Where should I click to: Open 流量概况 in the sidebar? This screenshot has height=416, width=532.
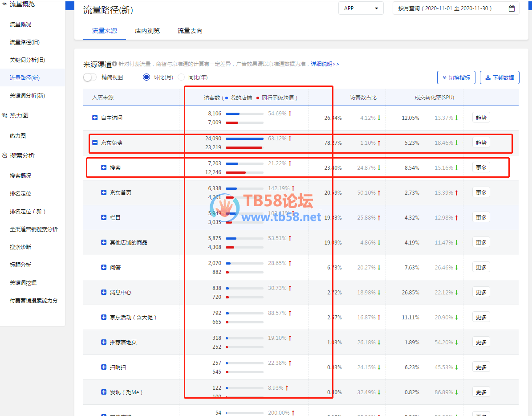click(20, 24)
